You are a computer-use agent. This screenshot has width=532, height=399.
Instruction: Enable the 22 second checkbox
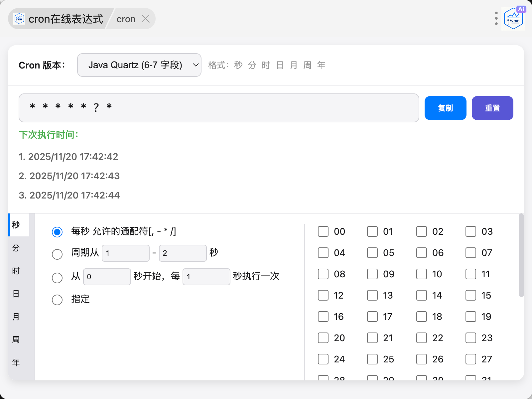422,338
